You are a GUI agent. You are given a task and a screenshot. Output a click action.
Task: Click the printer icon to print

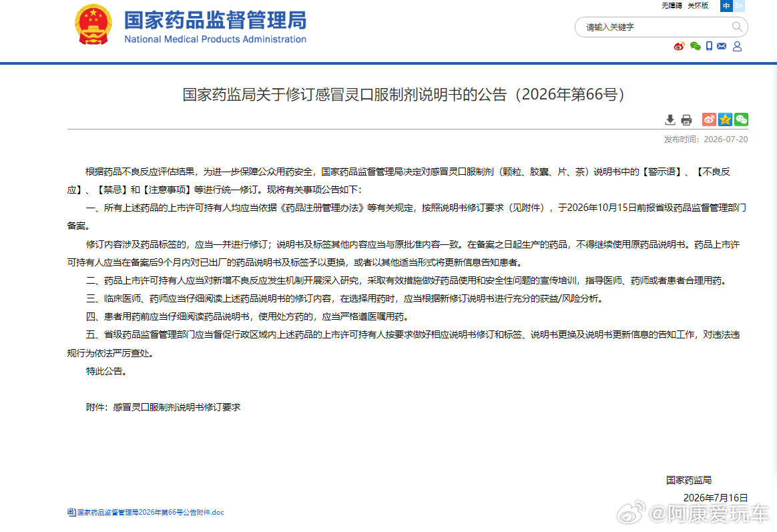pos(686,119)
